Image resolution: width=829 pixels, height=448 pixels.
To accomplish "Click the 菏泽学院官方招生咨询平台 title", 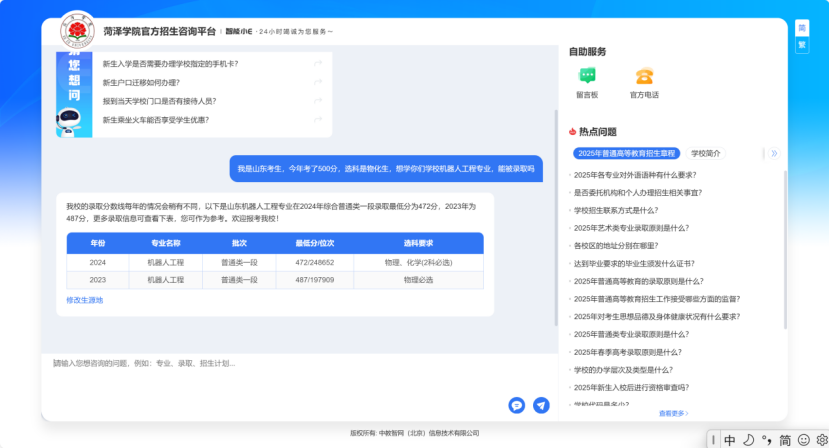I will [159, 31].
